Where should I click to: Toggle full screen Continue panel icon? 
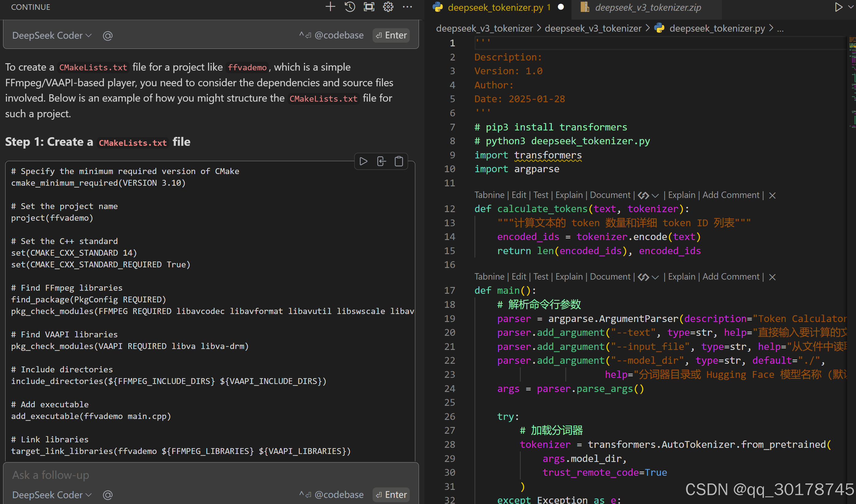[x=369, y=7]
